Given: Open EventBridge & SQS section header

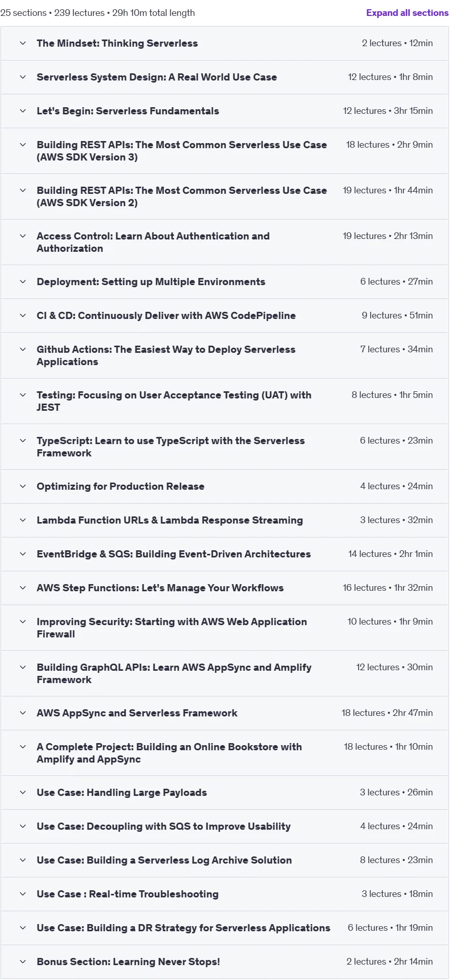Looking at the screenshot, I should 174,554.
